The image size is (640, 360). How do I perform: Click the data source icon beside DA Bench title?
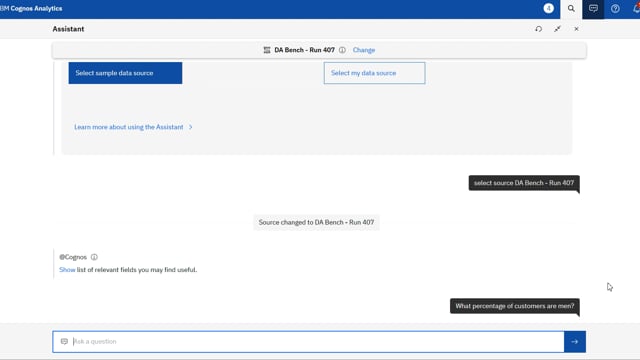tap(267, 50)
